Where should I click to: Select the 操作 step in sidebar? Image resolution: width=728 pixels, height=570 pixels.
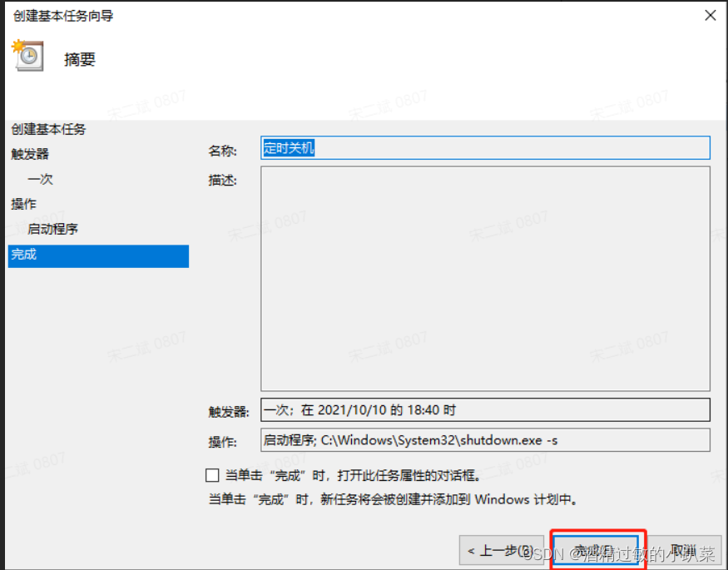point(23,204)
